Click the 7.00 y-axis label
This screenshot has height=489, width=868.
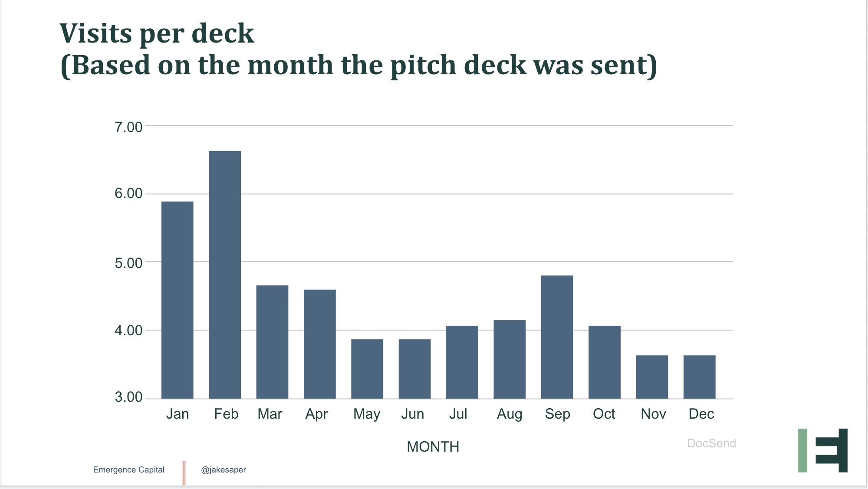click(128, 127)
